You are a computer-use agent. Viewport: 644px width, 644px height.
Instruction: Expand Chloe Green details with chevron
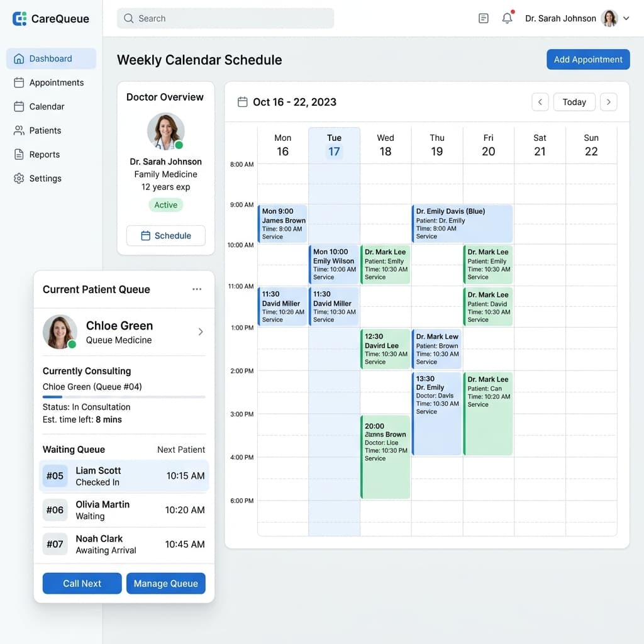[x=201, y=332]
